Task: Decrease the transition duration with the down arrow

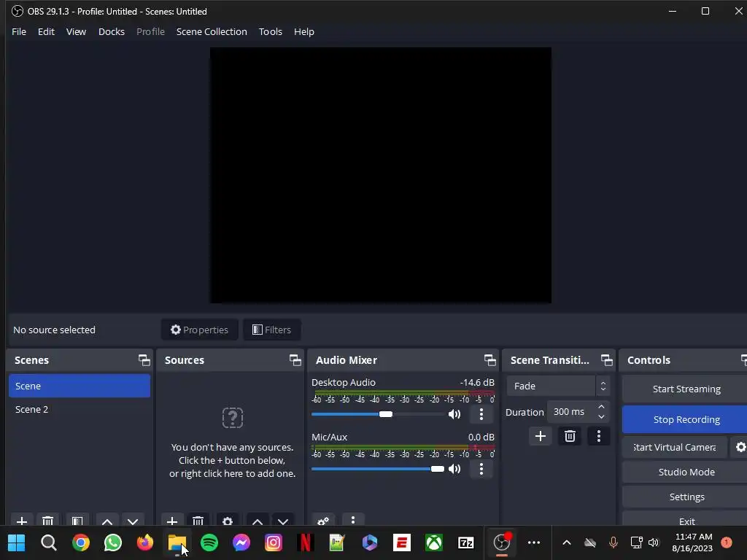Action: point(601,416)
